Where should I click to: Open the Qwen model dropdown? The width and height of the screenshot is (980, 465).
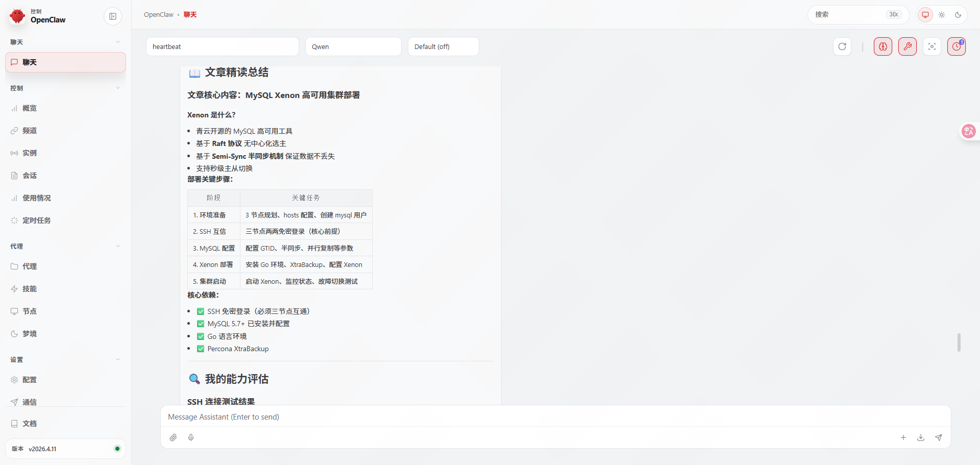click(353, 46)
